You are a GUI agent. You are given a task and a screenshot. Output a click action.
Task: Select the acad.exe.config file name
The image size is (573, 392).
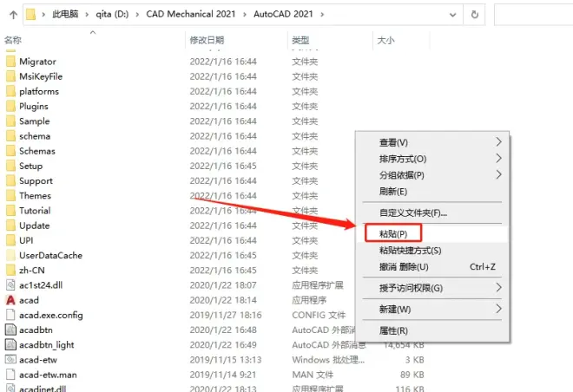pos(51,315)
